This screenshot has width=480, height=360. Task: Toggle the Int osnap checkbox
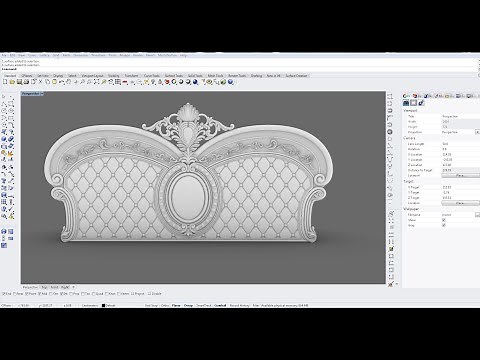point(61,294)
